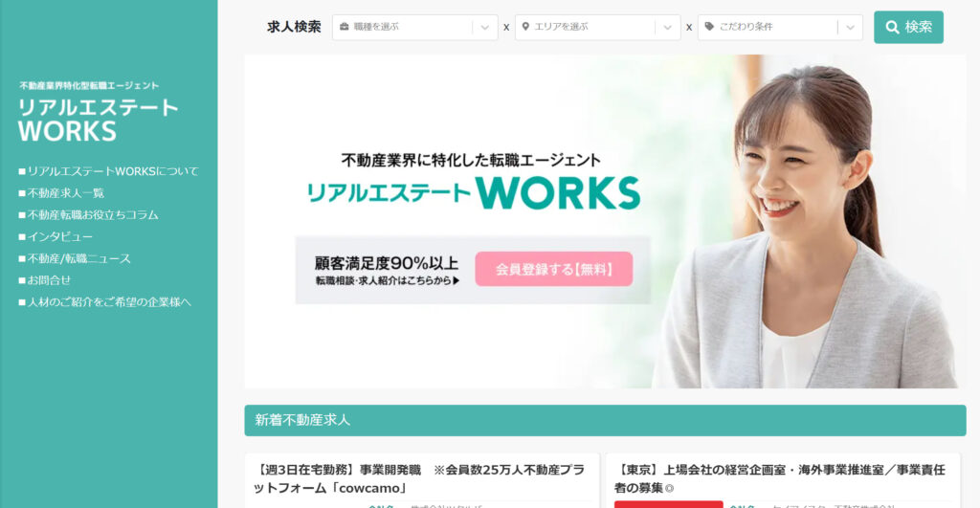Open the 【東京】上場会社の経営企画室 job listing
980x508 pixels.
point(779,478)
